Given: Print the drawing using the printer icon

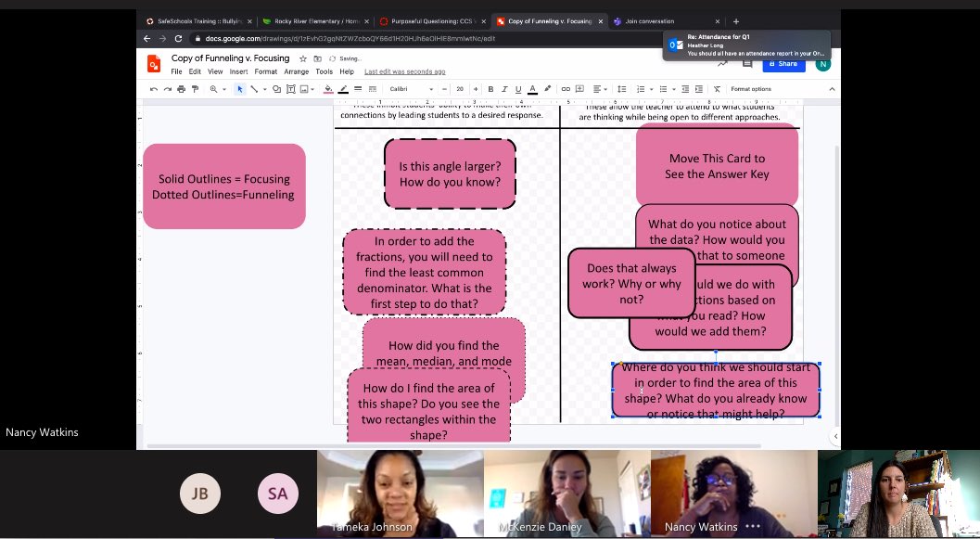Looking at the screenshot, I should [181, 89].
